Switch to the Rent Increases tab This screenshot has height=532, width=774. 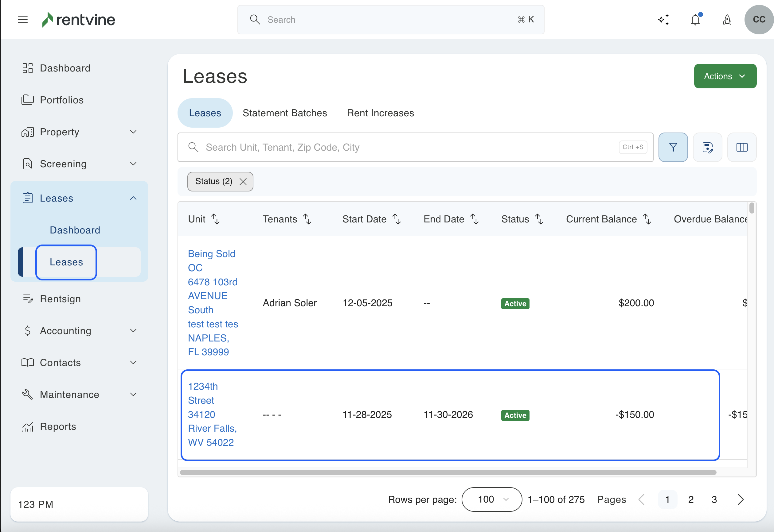pyautogui.click(x=380, y=113)
